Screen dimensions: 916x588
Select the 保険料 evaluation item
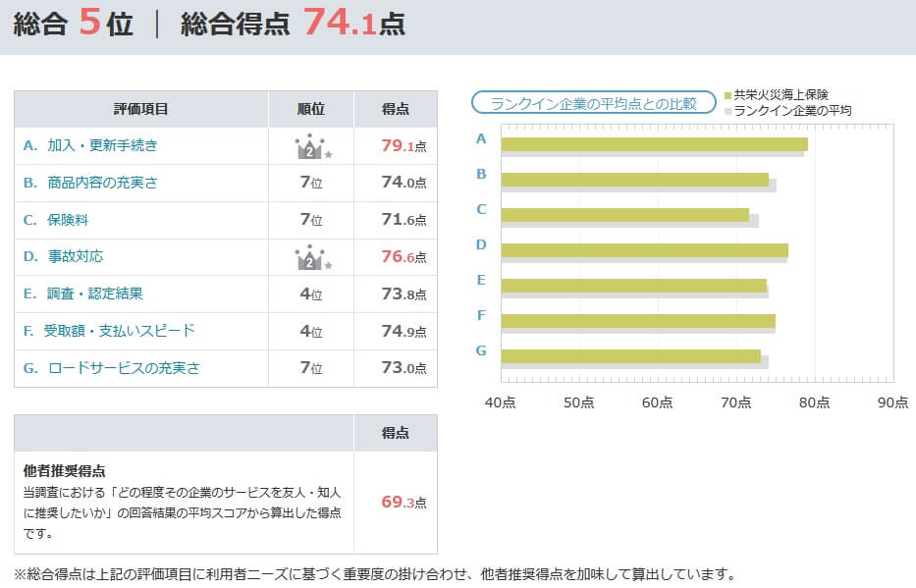tap(68, 220)
